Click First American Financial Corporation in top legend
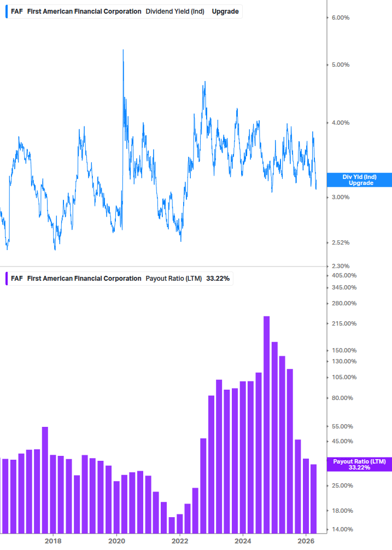The height and width of the screenshot is (550, 392). click(x=84, y=11)
